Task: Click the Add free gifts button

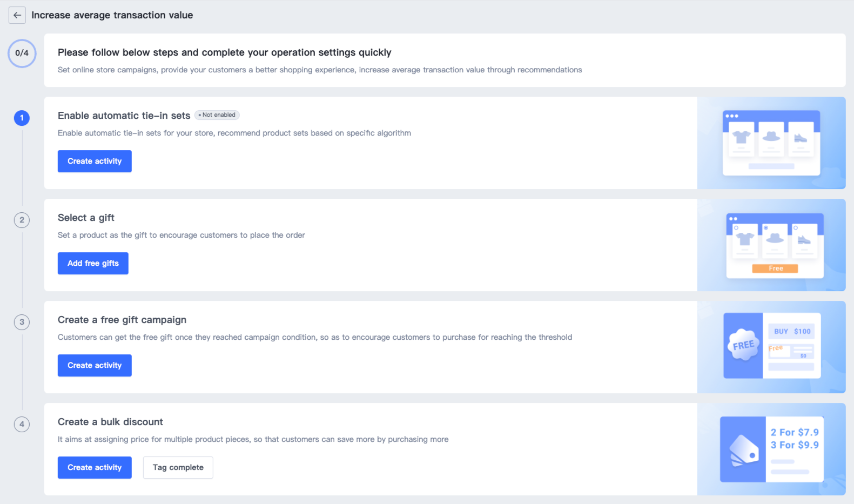Action: [93, 263]
